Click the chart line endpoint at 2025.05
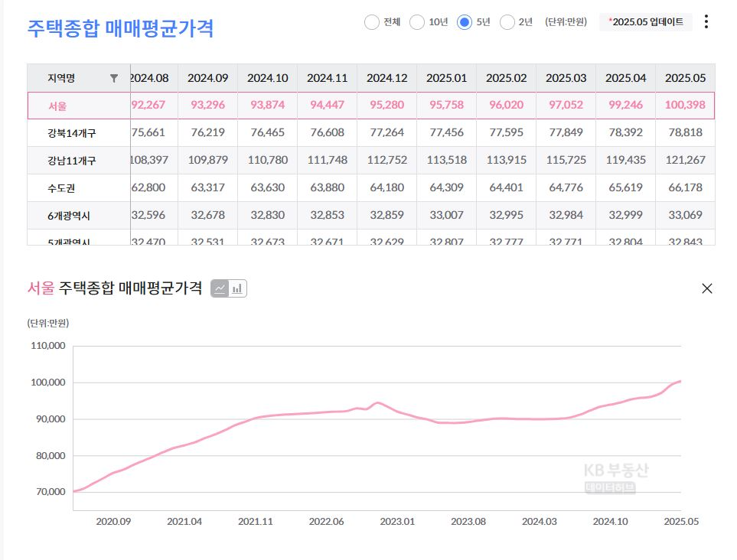Viewport: 737px width, 560px height. pyautogui.click(x=680, y=381)
